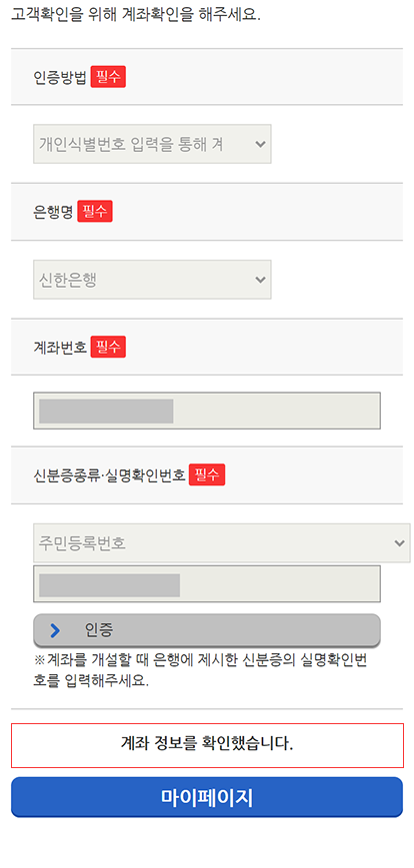Click the 은행명 section label
Screen dimensions: 414x868
click(x=54, y=212)
